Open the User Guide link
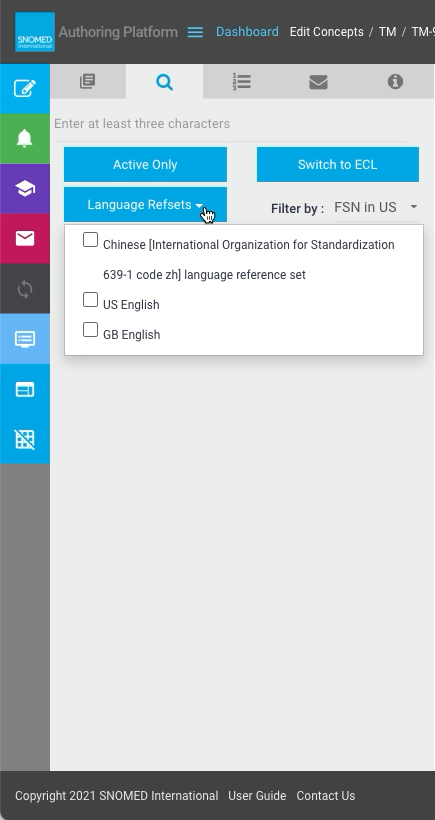 click(x=257, y=795)
